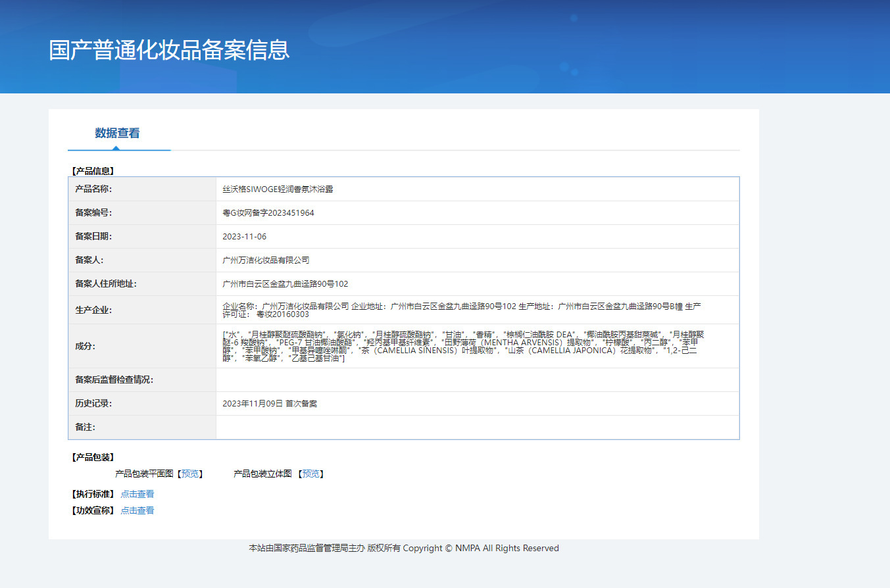The height and width of the screenshot is (588, 890).
Task: Click 点击查看 next to 执行标准
Action: coord(137,494)
